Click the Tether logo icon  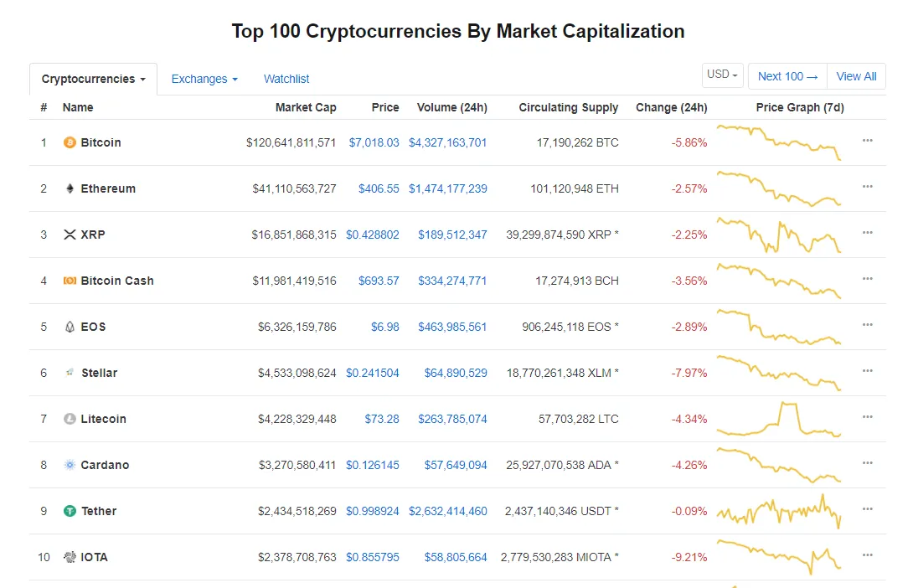pyautogui.click(x=70, y=511)
